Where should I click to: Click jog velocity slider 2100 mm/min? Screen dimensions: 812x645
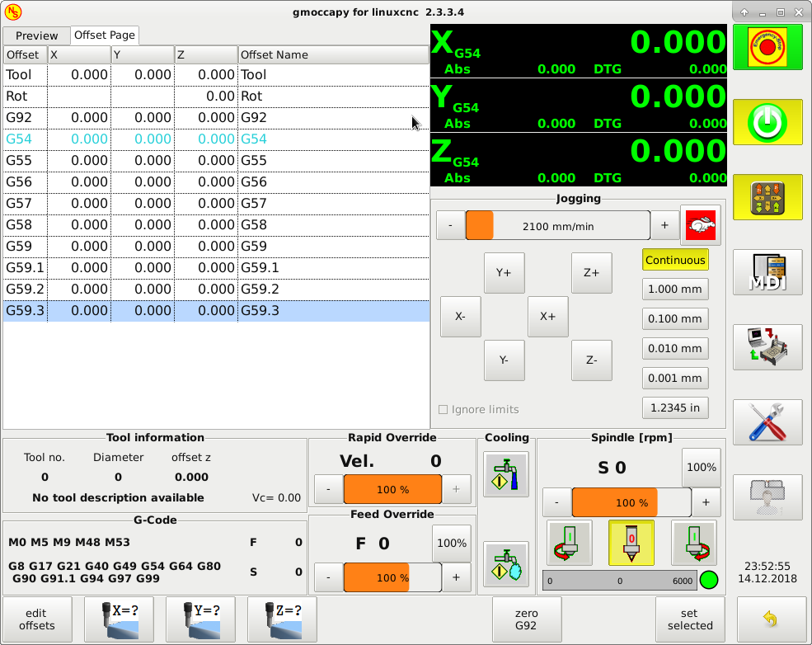(x=558, y=226)
